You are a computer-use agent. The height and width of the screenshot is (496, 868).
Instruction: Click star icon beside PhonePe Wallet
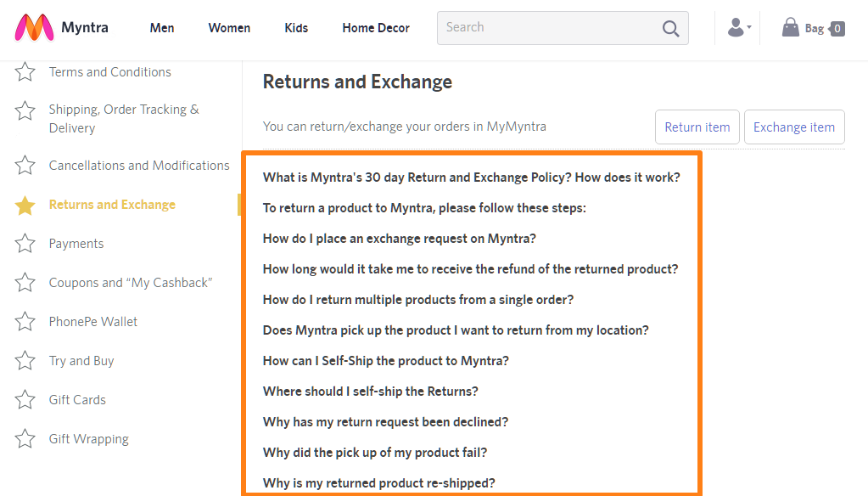coord(25,321)
